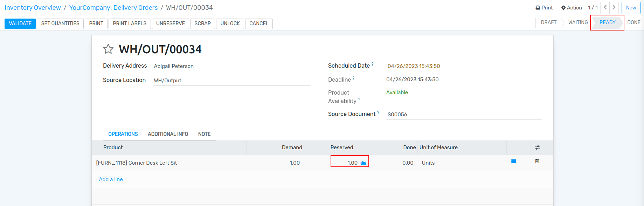Viewport: 644px width, 206px height.
Task: Edit Source Location field WH/Output
Action: [x=231, y=81]
